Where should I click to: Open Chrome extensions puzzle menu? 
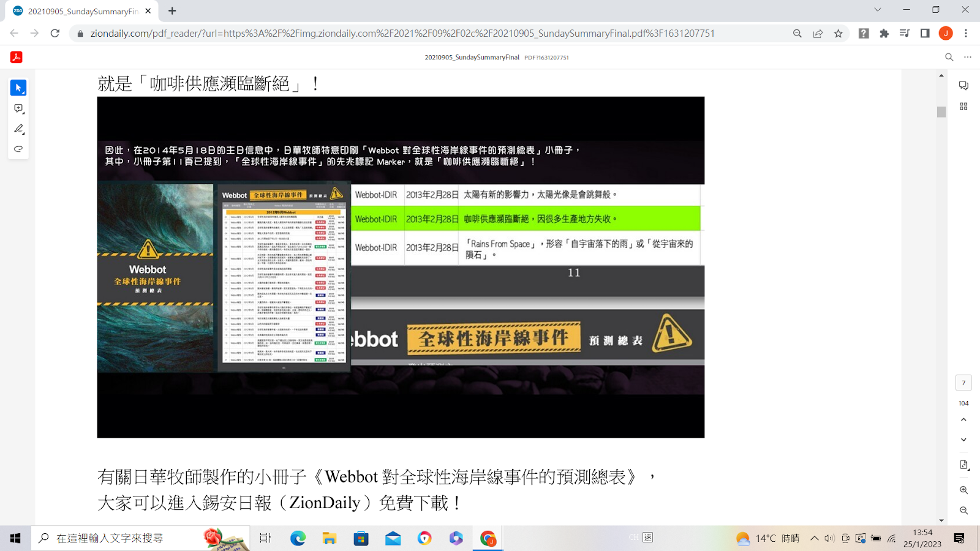(x=884, y=33)
